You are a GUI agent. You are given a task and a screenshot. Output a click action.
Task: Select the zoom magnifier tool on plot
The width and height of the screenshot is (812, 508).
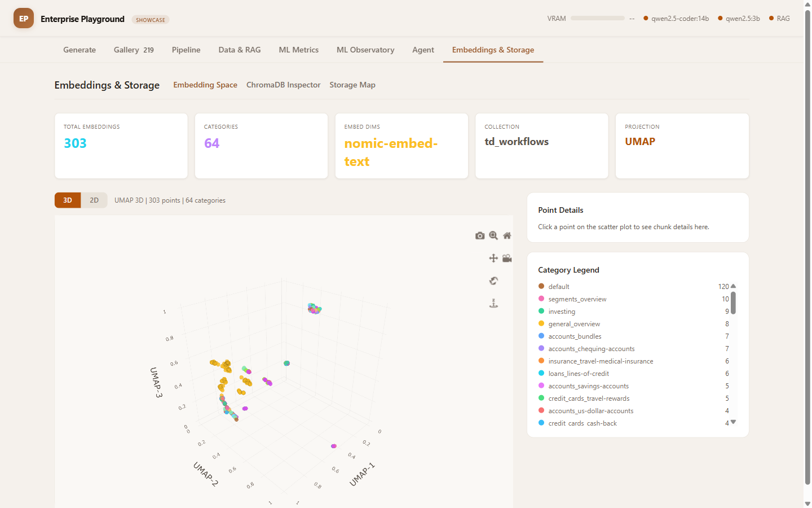pyautogui.click(x=493, y=236)
